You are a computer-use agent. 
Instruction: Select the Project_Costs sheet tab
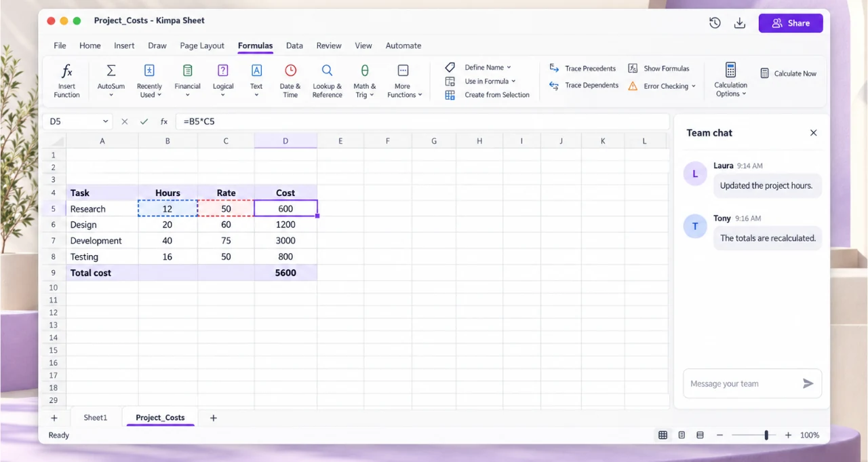tap(160, 417)
